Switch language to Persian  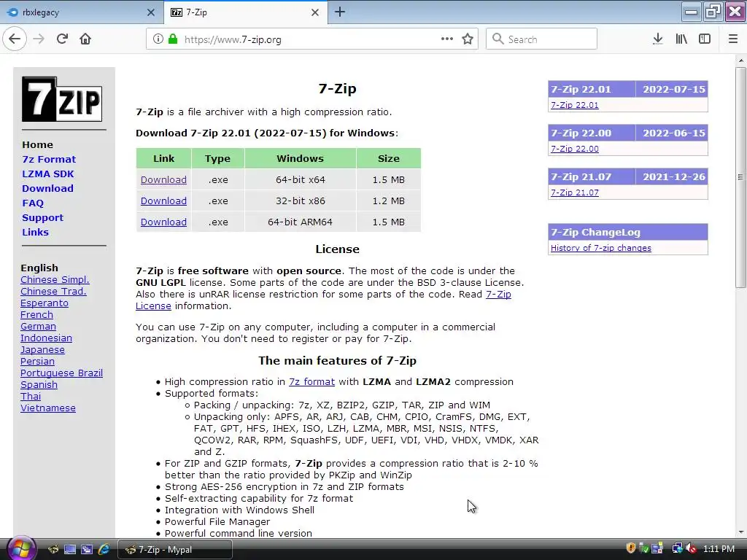click(37, 362)
